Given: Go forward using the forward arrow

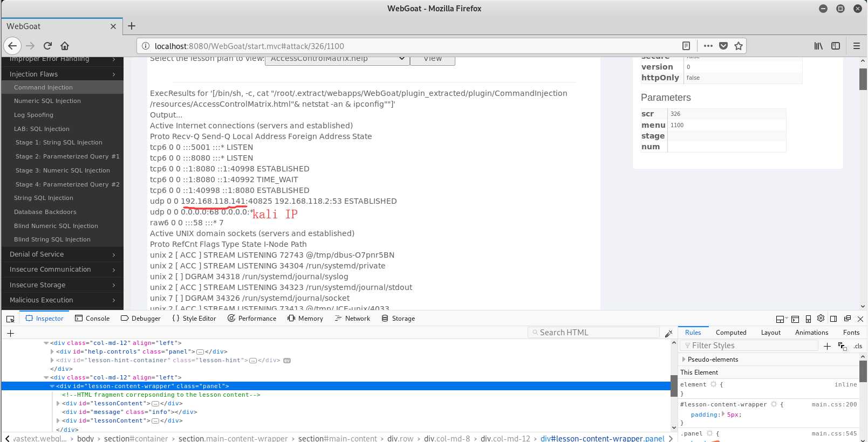Looking at the screenshot, I should click(30, 46).
